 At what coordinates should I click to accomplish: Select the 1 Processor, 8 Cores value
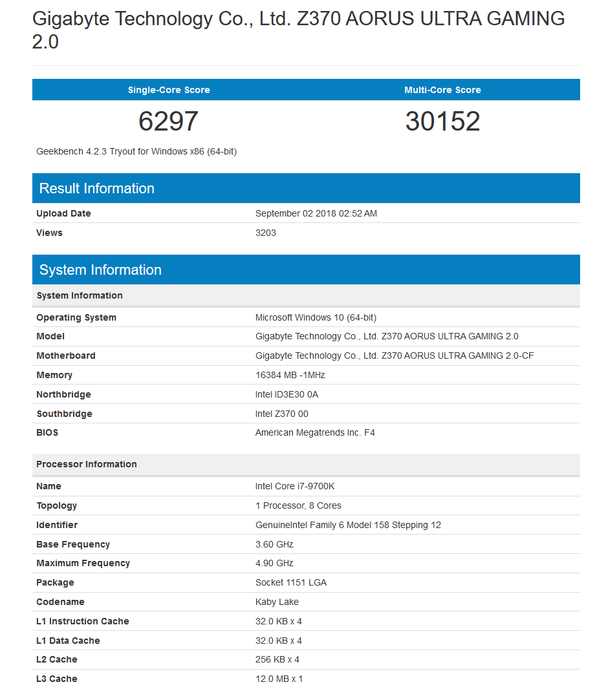[x=298, y=505]
